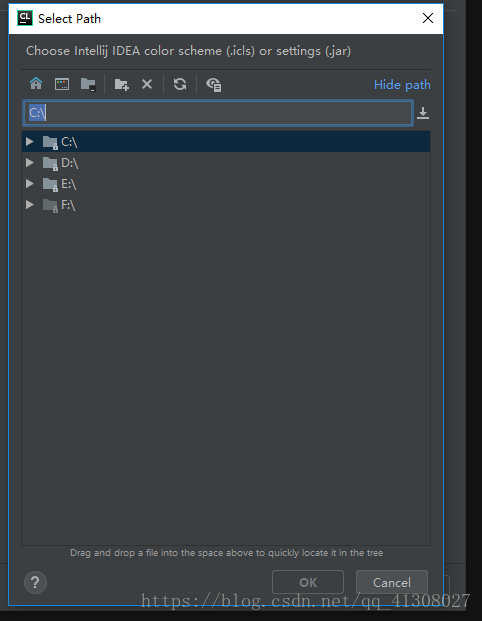Go to the home directory icon

pyautogui.click(x=36, y=84)
